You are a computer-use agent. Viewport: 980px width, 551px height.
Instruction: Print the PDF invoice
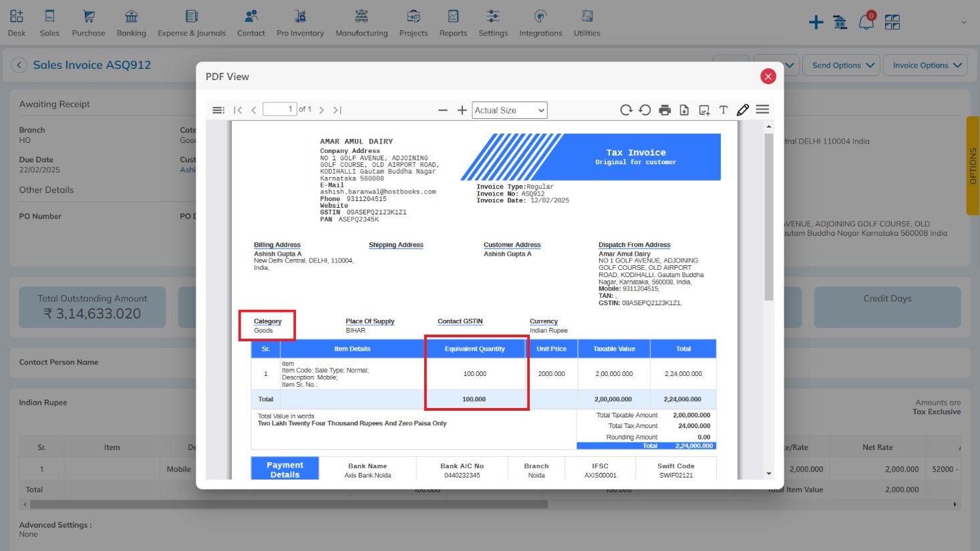(x=665, y=110)
